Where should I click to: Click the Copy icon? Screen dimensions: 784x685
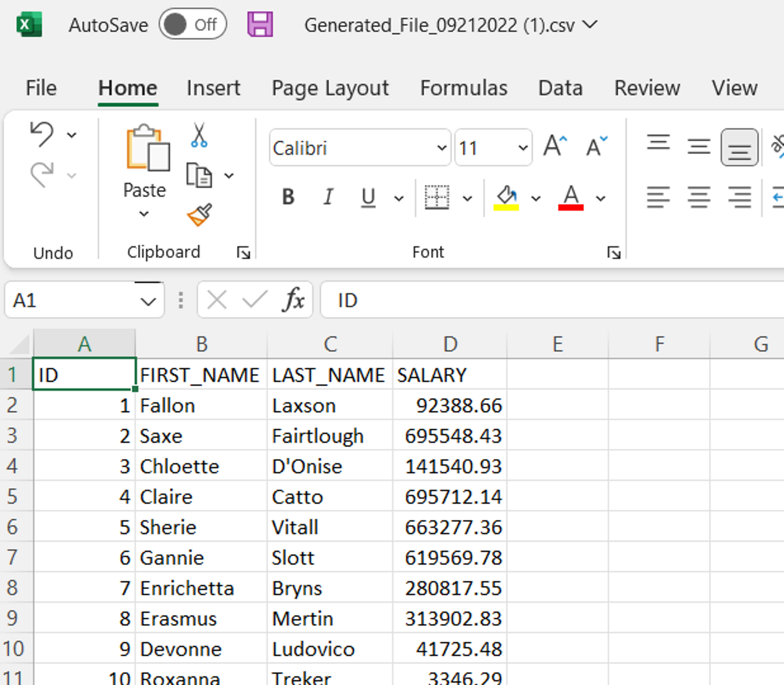[199, 175]
